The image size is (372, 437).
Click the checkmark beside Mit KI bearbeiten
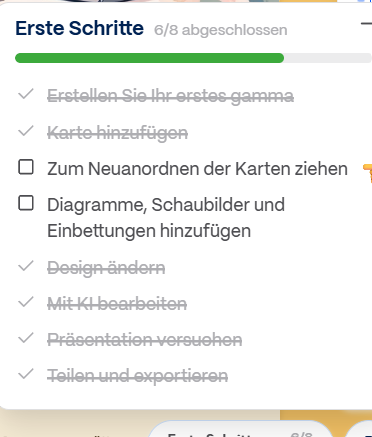click(26, 302)
